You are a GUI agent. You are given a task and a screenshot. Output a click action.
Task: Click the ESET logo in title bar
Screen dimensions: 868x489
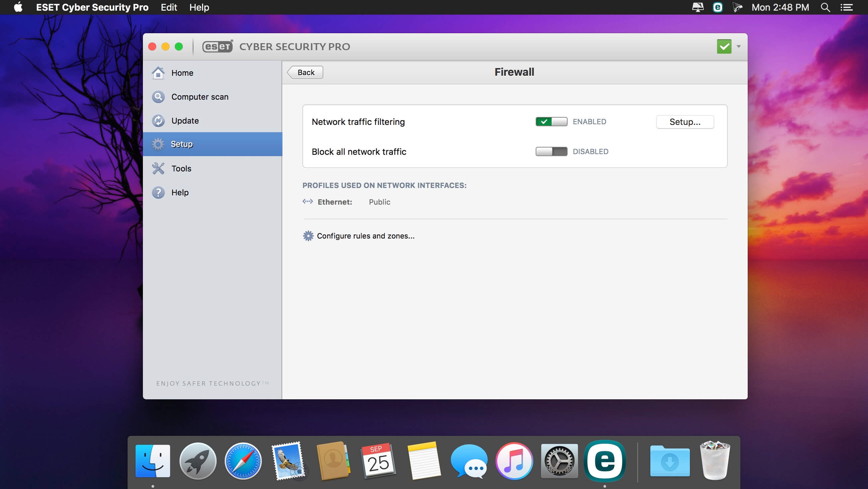point(217,46)
